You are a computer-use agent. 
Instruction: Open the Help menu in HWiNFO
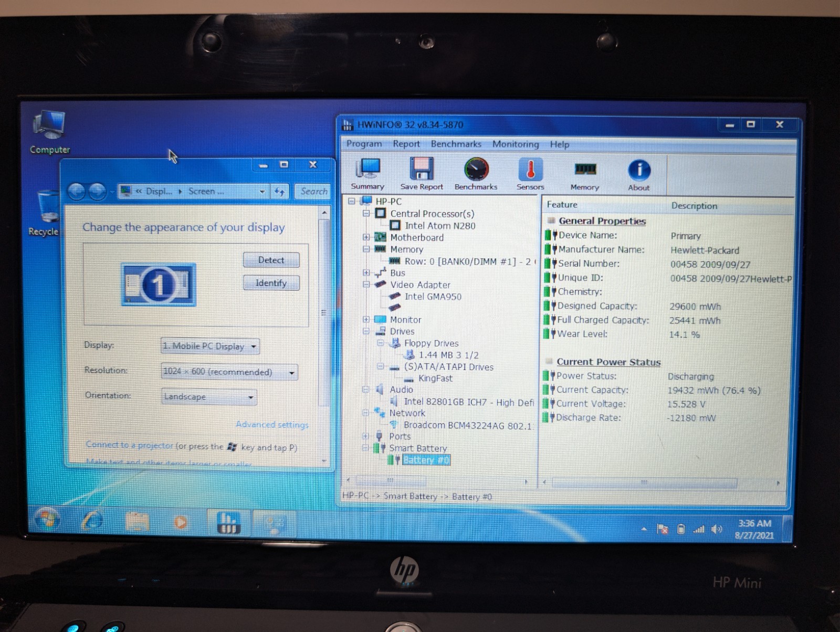(560, 144)
